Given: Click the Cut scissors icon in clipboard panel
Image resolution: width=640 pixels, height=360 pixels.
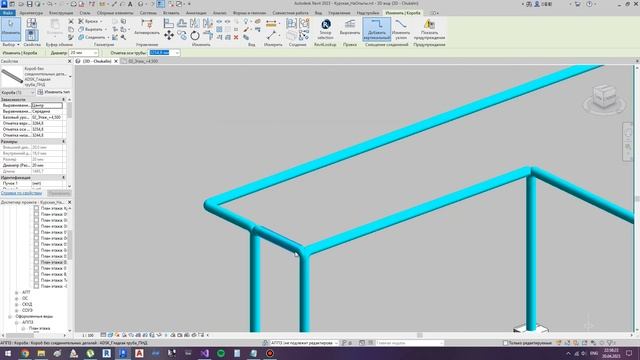Looking at the screenshot, I should 71,21.
